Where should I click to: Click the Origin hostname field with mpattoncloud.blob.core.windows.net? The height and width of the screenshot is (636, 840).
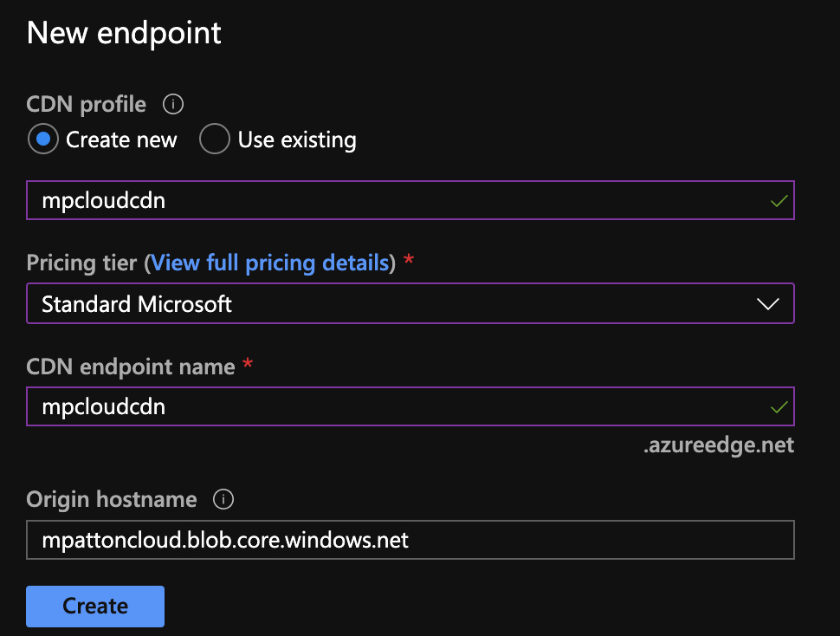(410, 541)
